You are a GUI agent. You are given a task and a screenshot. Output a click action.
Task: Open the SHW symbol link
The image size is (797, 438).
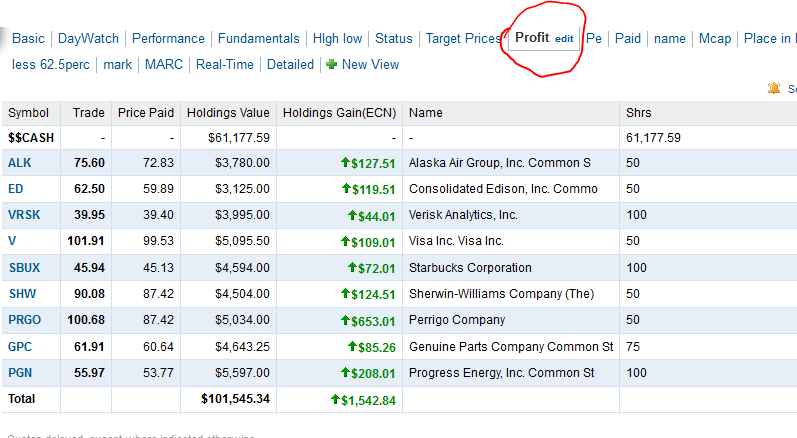(x=23, y=294)
